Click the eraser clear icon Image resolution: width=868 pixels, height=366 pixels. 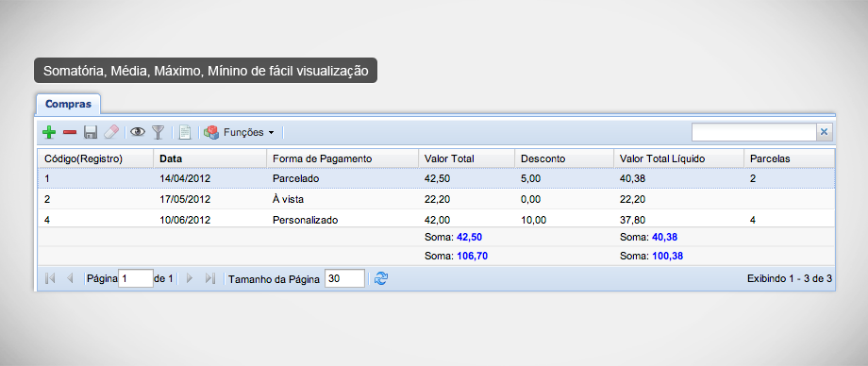111,132
